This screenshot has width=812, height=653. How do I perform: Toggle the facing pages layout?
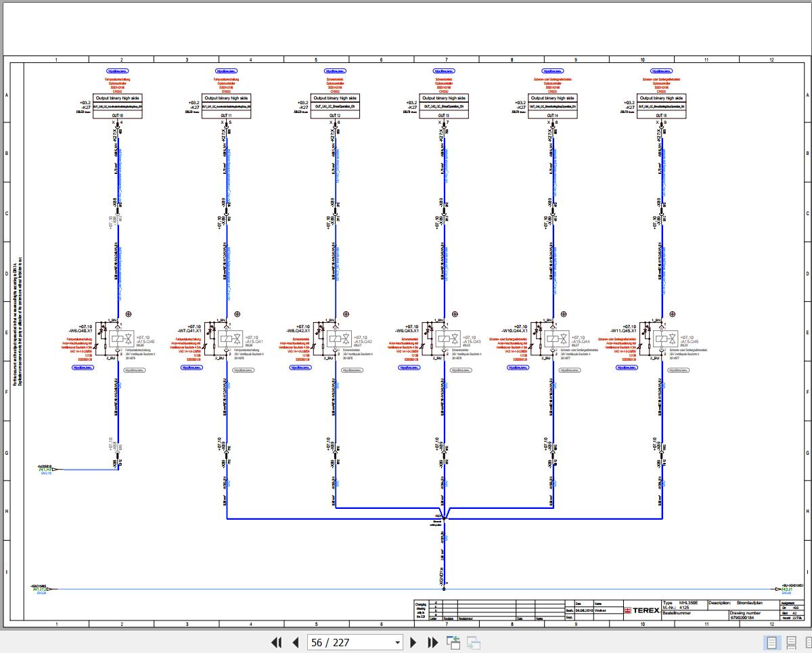pos(806,642)
